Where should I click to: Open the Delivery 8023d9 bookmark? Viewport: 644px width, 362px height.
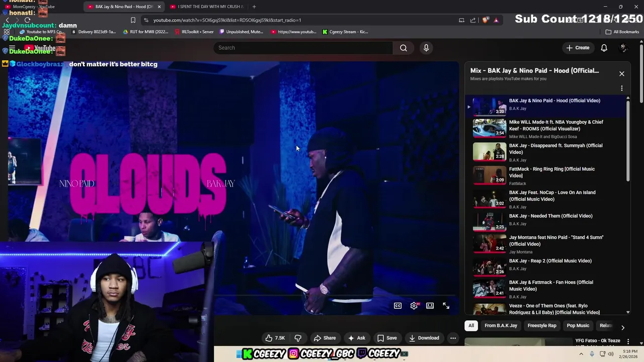coord(94,32)
